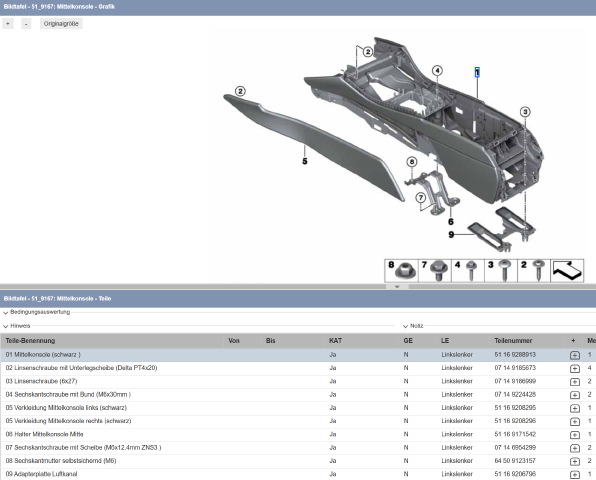The width and height of the screenshot is (596, 480).
Task: Add 02 Linsenschraube mit Unterlegscheibe to list
Action: (x=575, y=369)
